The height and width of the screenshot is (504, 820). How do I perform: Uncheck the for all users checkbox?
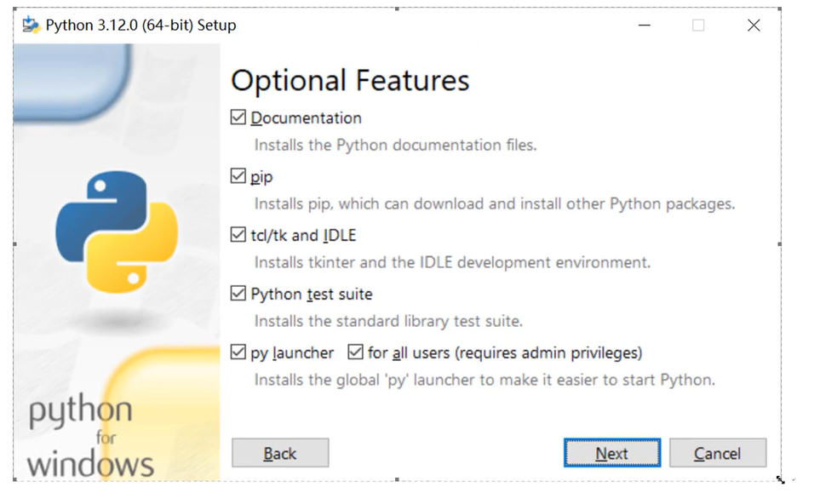(356, 352)
